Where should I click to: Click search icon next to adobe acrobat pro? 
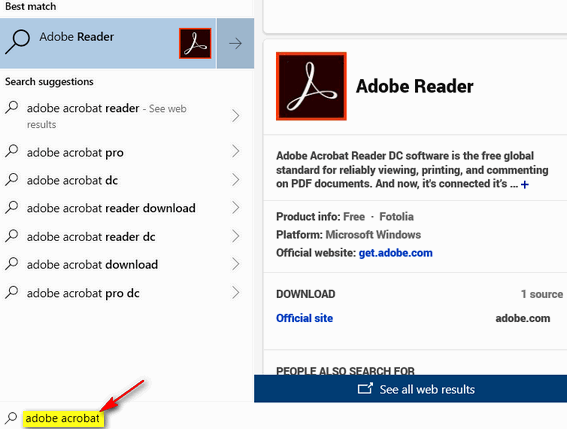[12, 151]
